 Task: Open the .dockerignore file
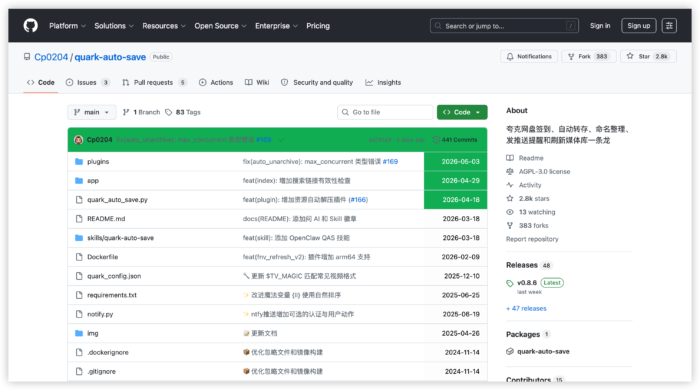pos(108,353)
